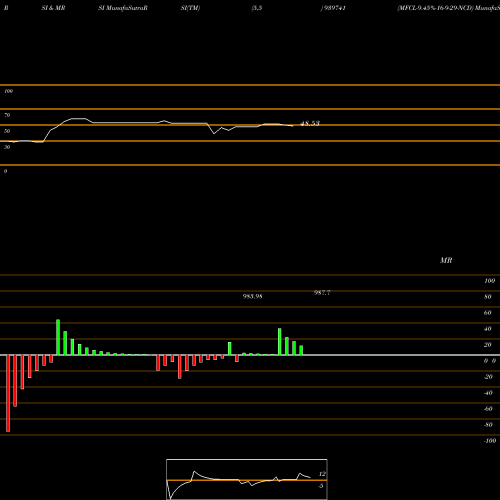Click the RSI value label 48.53

pyautogui.click(x=310, y=123)
